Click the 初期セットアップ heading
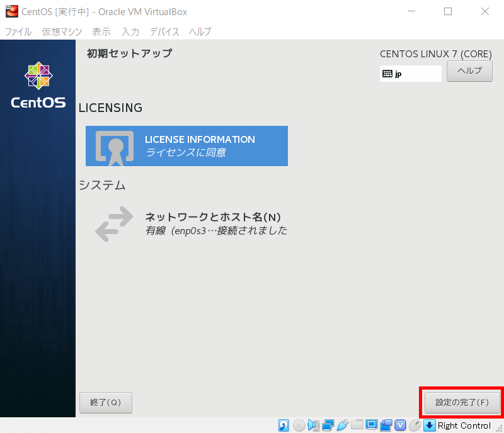This screenshot has width=504, height=433. [130, 53]
